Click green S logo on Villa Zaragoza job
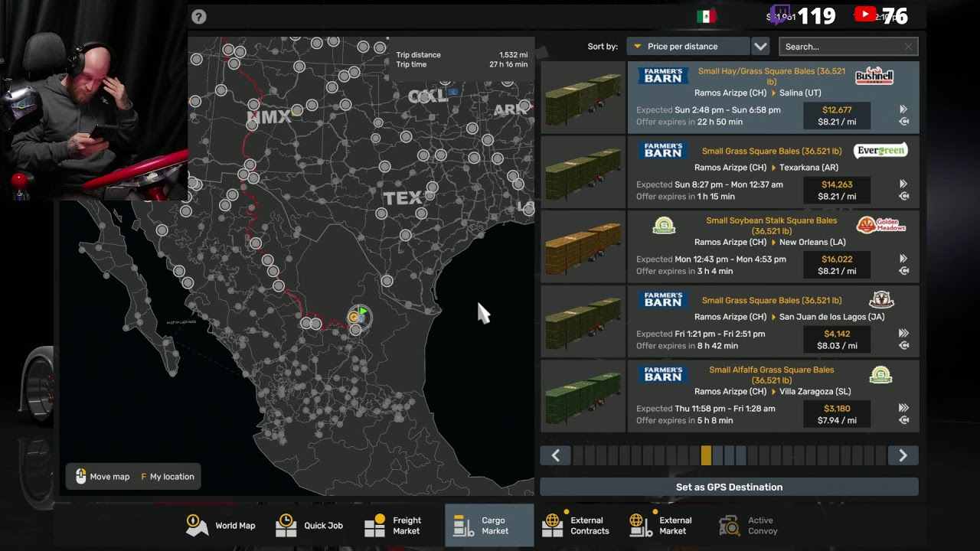The image size is (980, 551). [880, 374]
